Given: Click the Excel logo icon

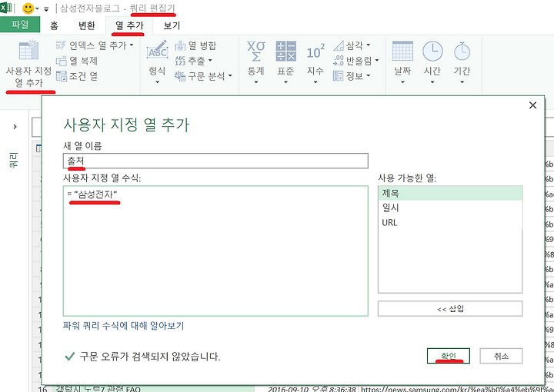Looking at the screenshot, I should (5, 8).
